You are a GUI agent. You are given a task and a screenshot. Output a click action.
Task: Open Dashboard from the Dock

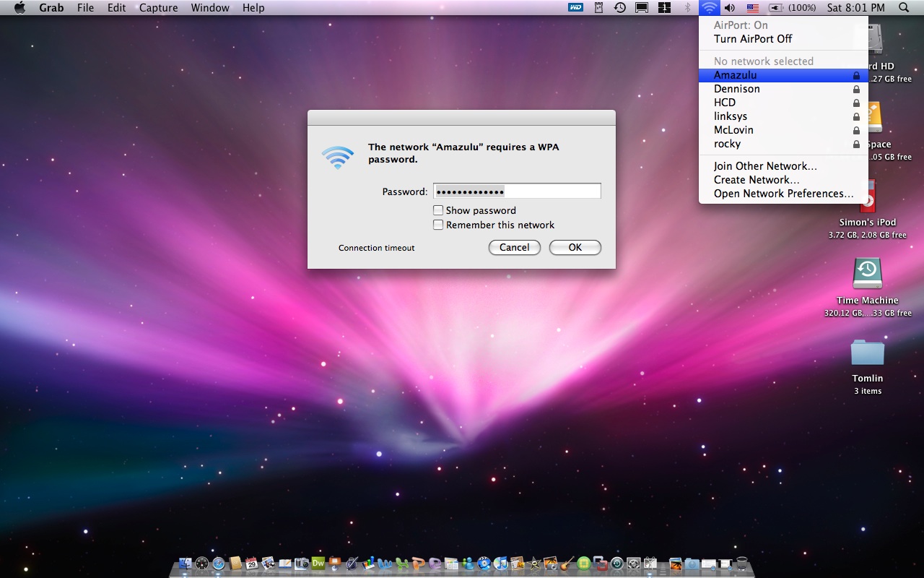click(202, 564)
